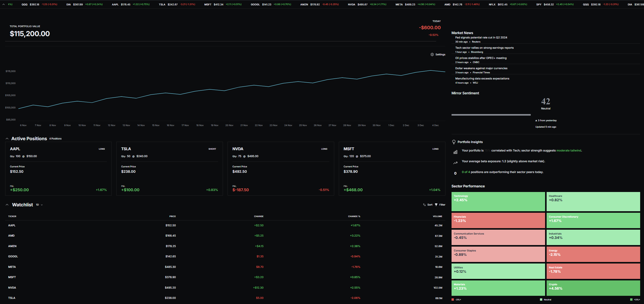Click the NVDA ticker in the scrolling ticker tape
Screen dimensions: 644x304
pyautogui.click(x=351, y=4)
